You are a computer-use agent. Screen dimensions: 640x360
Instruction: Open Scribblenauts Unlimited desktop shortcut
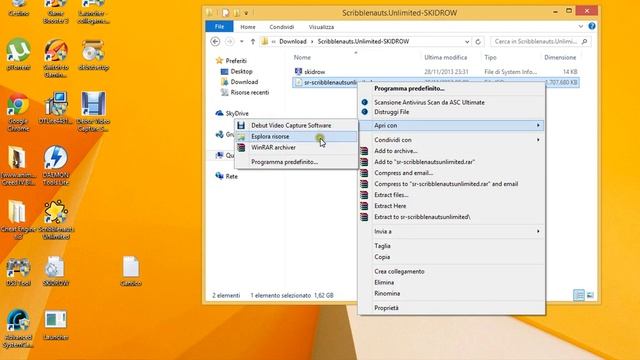56,220
